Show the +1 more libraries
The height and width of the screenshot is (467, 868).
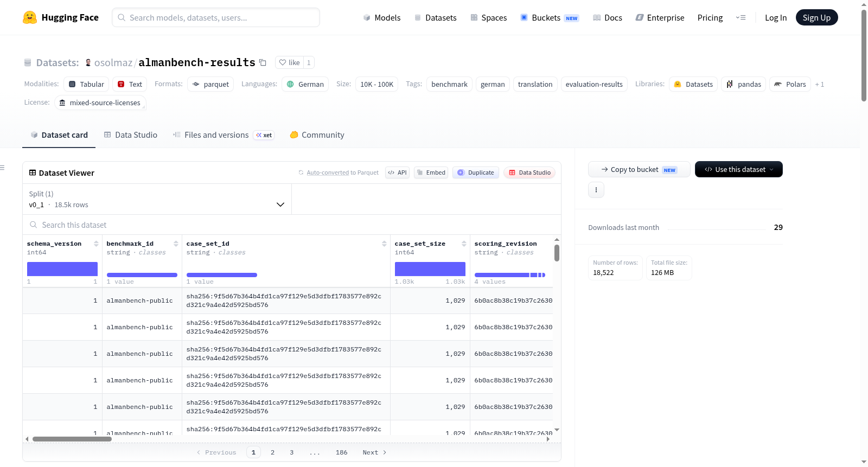[820, 84]
